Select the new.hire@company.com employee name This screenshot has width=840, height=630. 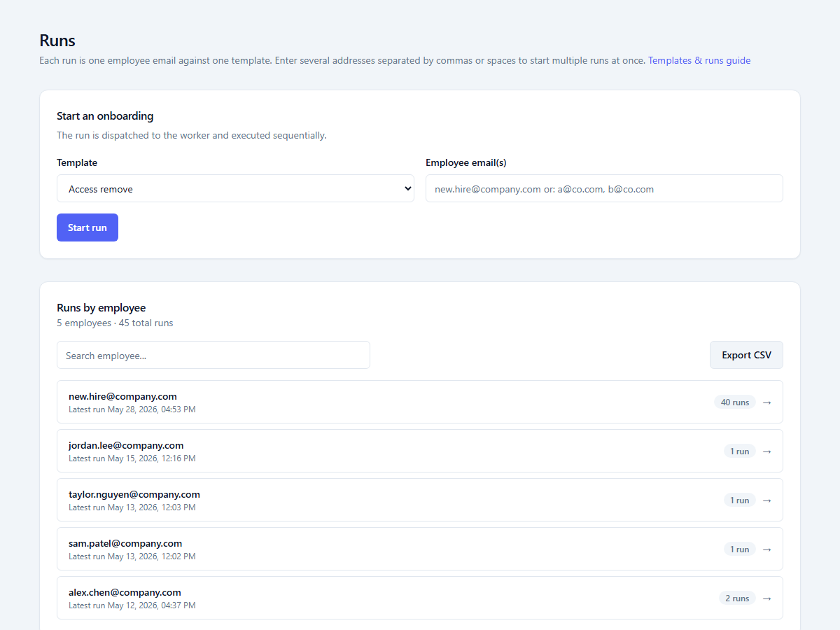[122, 396]
